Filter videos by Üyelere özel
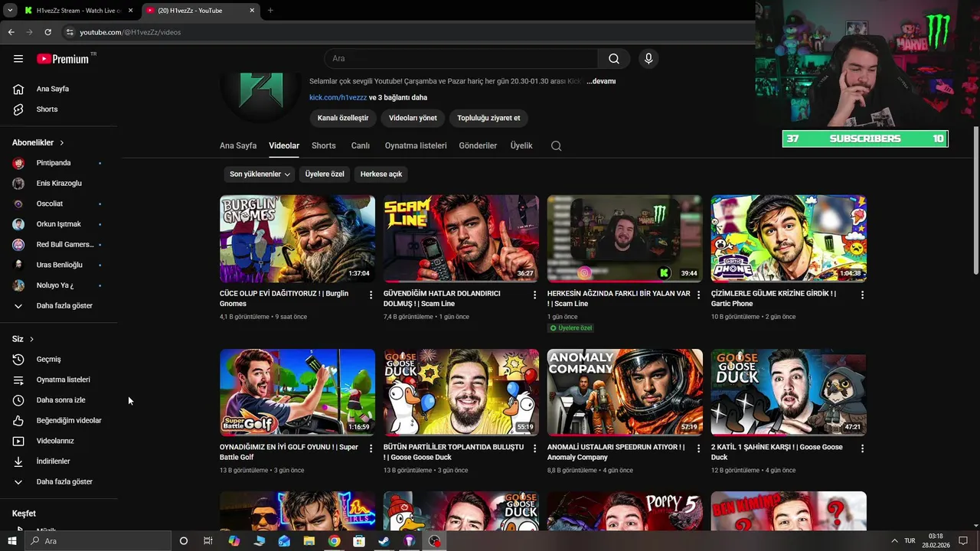This screenshot has height=551, width=980. tap(325, 174)
